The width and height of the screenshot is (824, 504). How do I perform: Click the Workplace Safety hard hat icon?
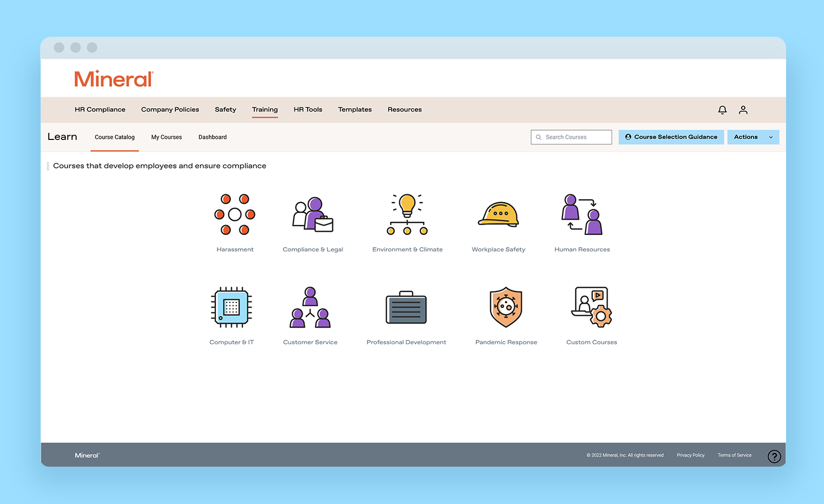coord(498,215)
